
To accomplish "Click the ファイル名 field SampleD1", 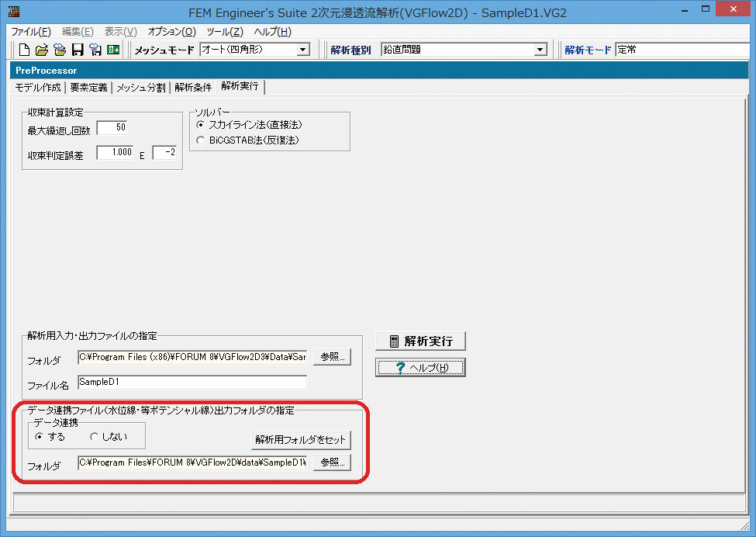I will tap(192, 382).
